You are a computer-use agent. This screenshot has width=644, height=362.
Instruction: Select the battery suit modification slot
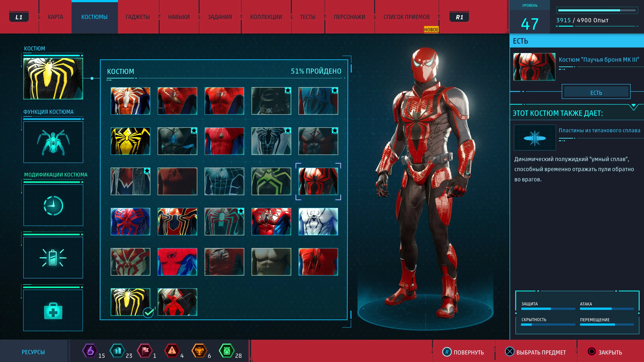point(53,258)
